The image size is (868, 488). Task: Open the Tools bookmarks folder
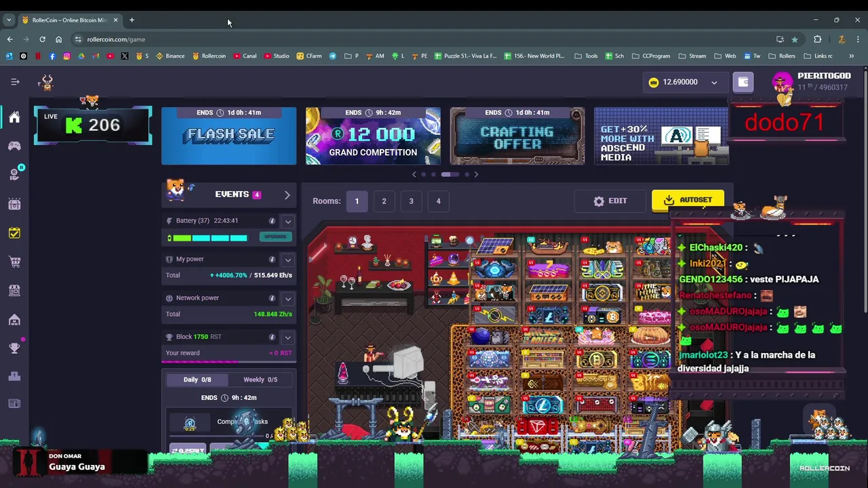click(x=587, y=56)
